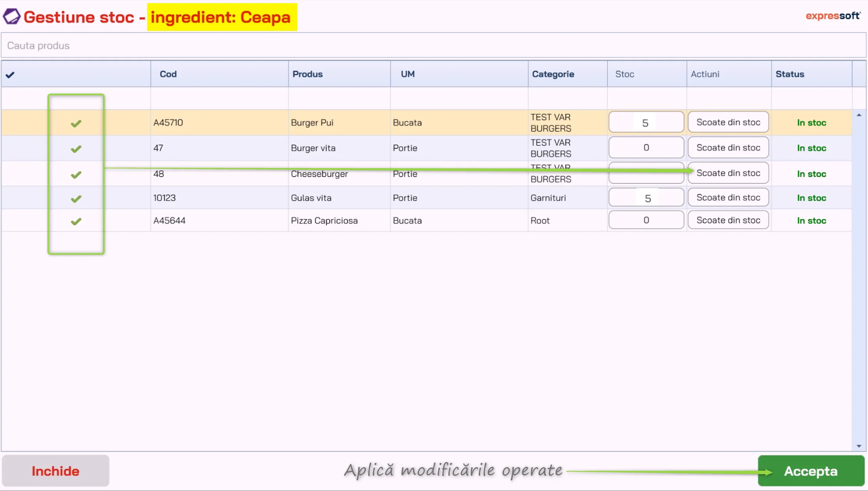868x491 pixels.
Task: Toggle the checkmark for Pizza Capriciosa
Action: 76,222
